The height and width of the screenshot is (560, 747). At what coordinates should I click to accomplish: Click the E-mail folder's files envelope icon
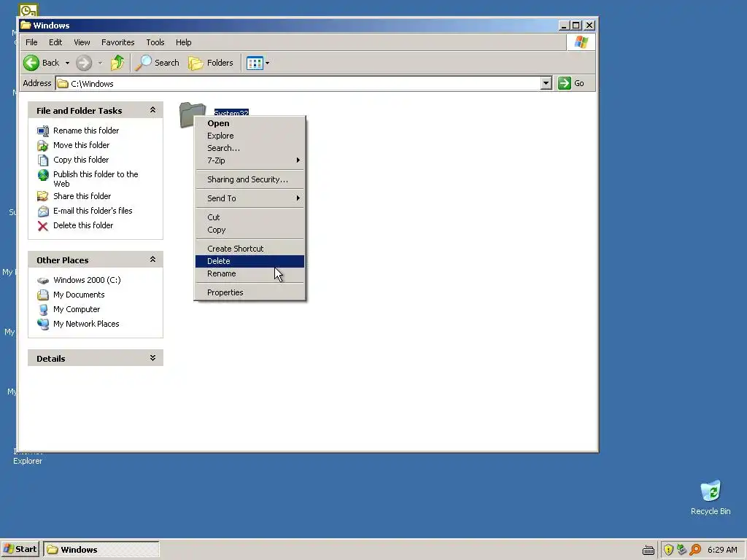tap(43, 211)
